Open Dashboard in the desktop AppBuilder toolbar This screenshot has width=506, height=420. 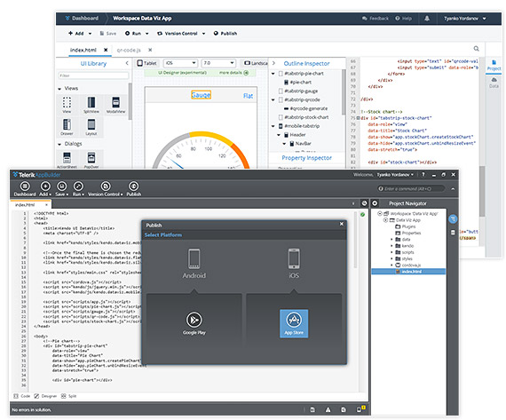(25, 189)
